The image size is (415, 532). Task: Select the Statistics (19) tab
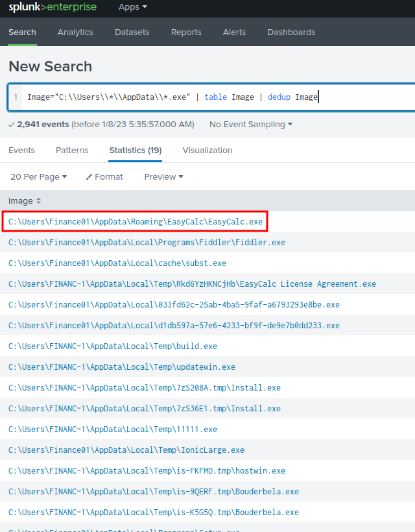click(x=136, y=151)
